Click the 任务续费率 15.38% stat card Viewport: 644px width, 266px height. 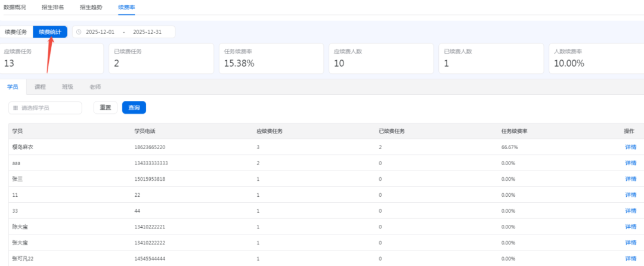point(269,58)
